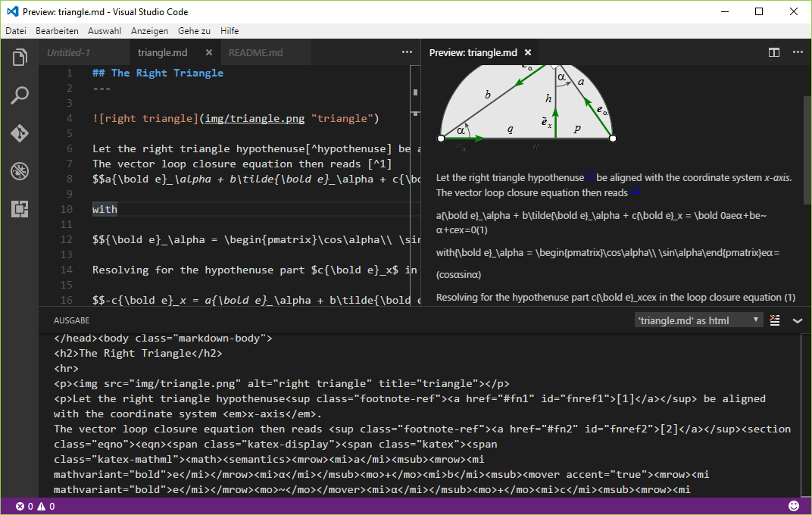Click '<h2>The Right Triangle</h2>' in output

pos(138,353)
